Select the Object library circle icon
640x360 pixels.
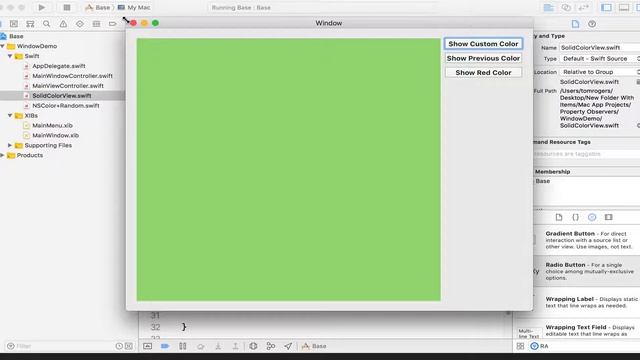click(592, 217)
